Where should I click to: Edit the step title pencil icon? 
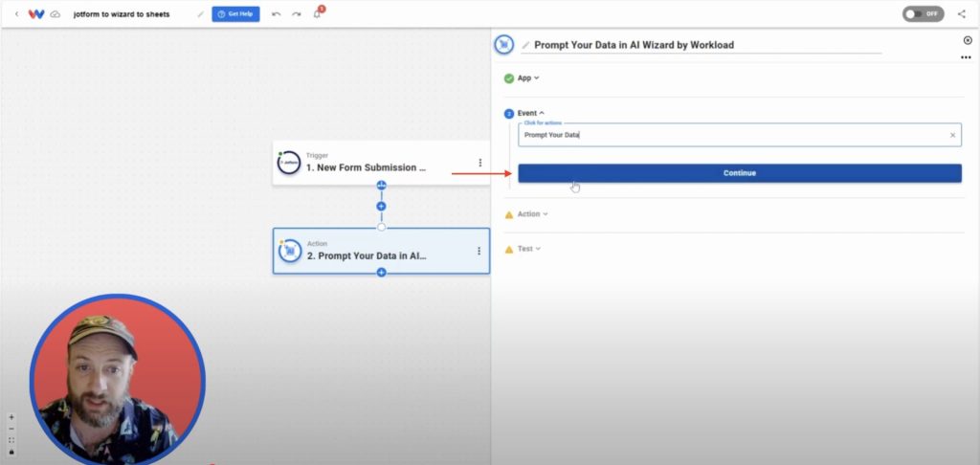coord(525,45)
